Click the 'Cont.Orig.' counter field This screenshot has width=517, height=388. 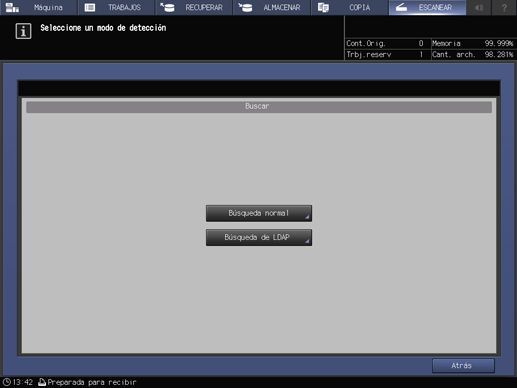(x=388, y=43)
